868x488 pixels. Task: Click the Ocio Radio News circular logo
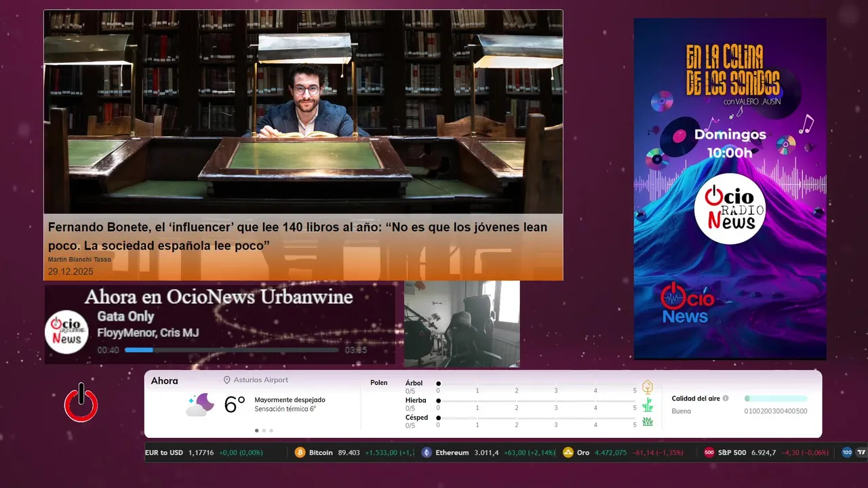[x=730, y=209]
